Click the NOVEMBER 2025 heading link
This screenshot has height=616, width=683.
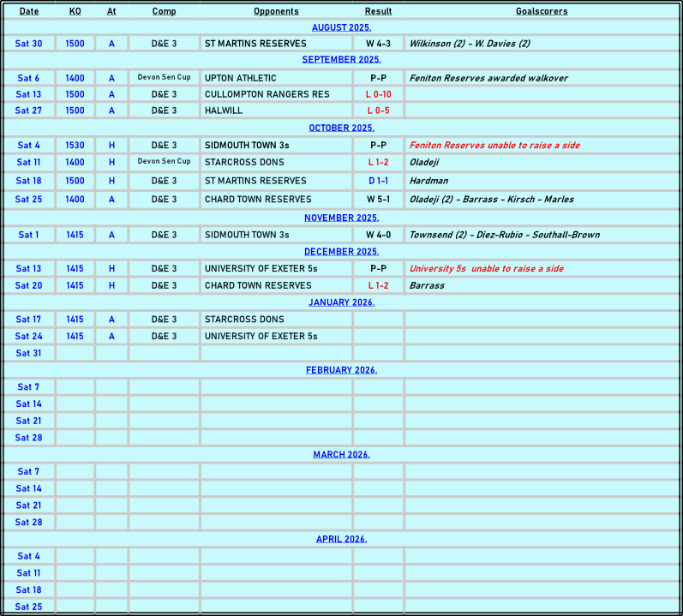click(x=341, y=218)
